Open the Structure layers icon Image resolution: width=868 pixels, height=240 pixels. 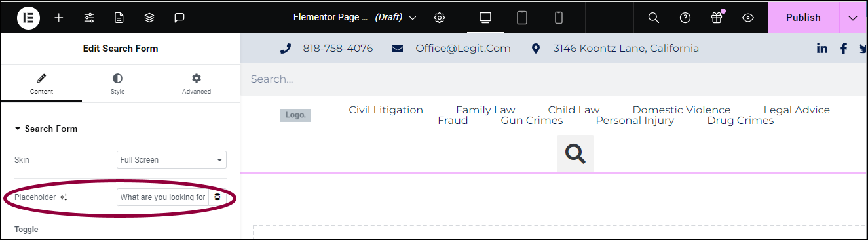149,18
